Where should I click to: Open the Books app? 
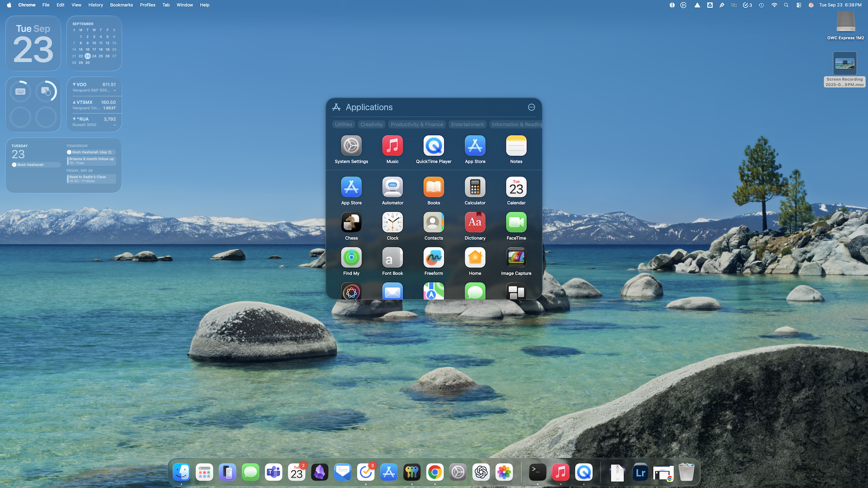point(433,186)
